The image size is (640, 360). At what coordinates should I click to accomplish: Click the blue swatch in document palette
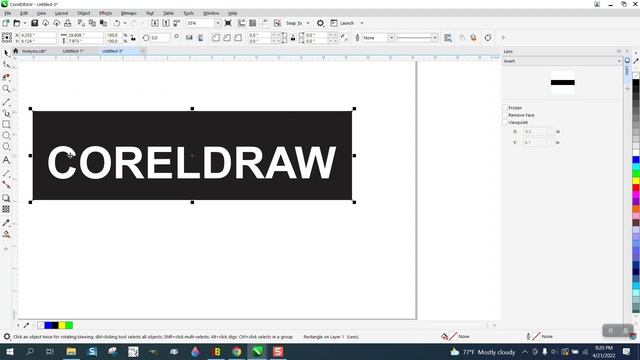[48, 325]
